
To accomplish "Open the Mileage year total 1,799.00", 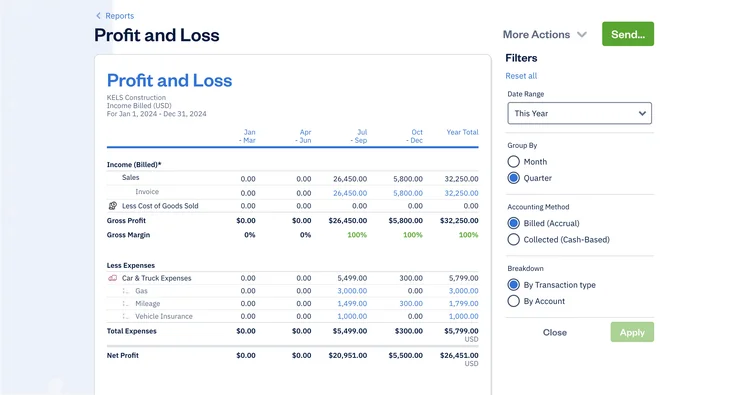I will coord(464,304).
